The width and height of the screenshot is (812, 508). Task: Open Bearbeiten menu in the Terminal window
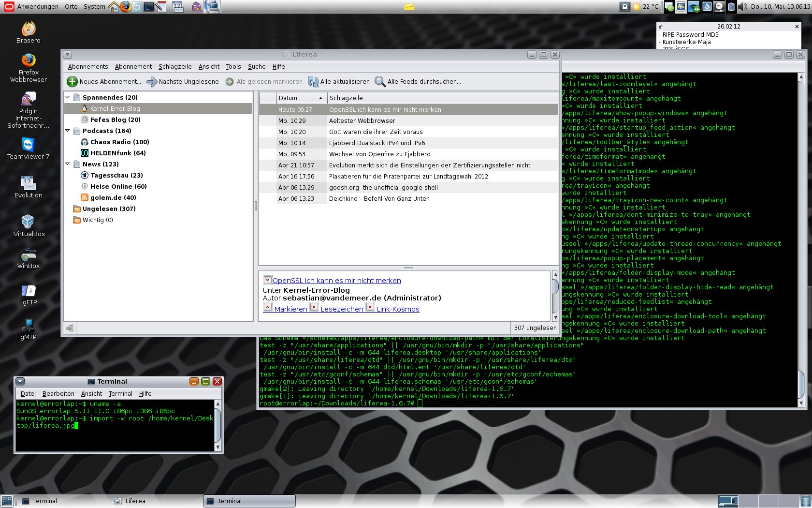click(x=58, y=394)
